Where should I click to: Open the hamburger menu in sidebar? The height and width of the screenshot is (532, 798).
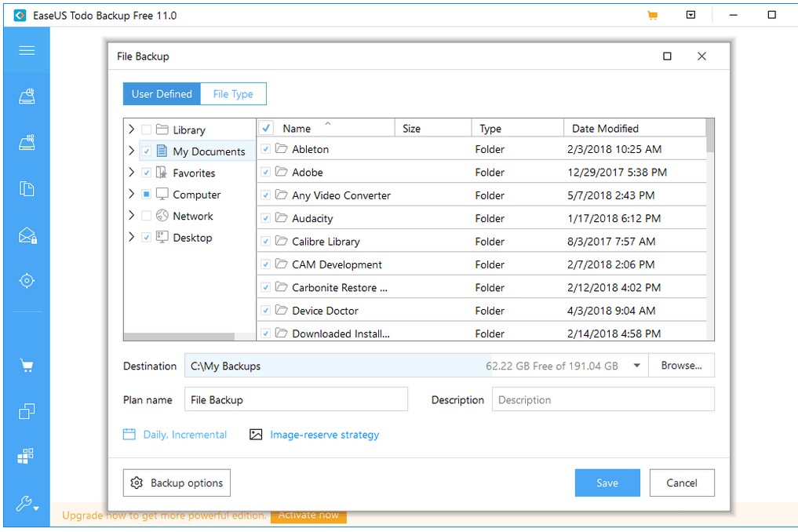tap(27, 50)
